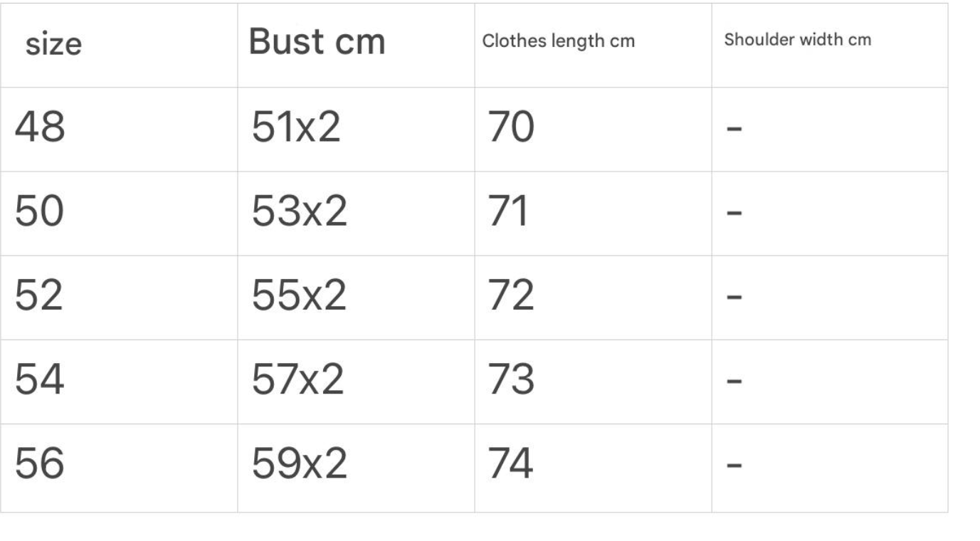The width and height of the screenshot is (980, 541).
Task: Select the "Bust cm" header cell
Action: tap(317, 43)
